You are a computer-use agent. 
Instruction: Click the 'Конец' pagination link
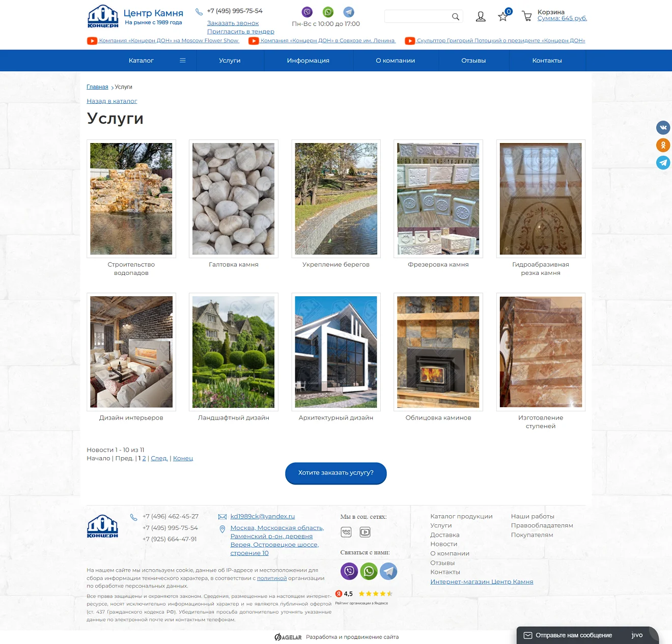click(x=183, y=458)
